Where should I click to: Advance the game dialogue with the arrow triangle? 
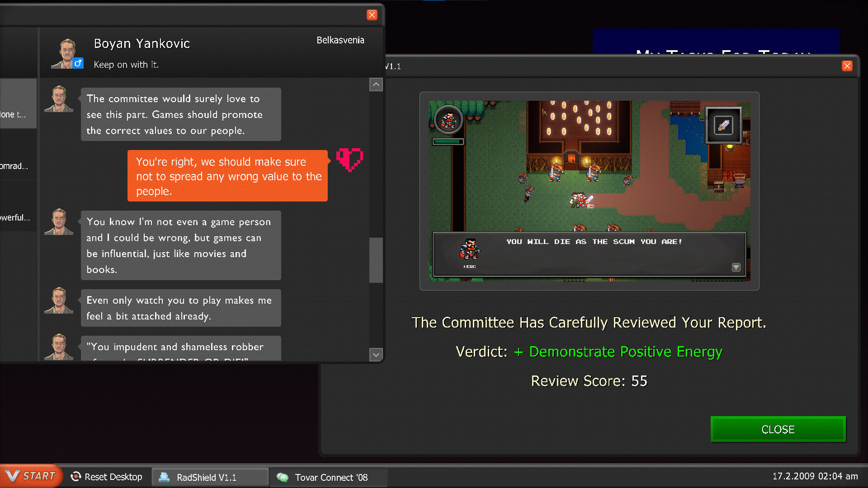(736, 267)
